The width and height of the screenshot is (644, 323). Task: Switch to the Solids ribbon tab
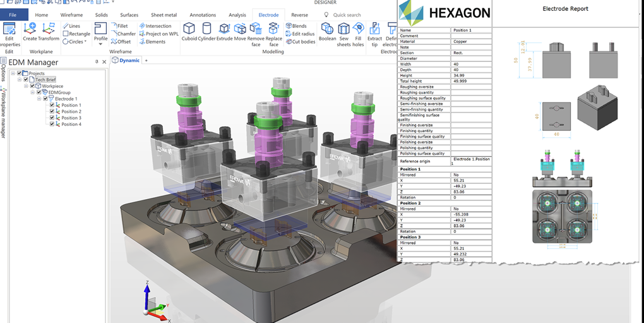click(x=102, y=15)
